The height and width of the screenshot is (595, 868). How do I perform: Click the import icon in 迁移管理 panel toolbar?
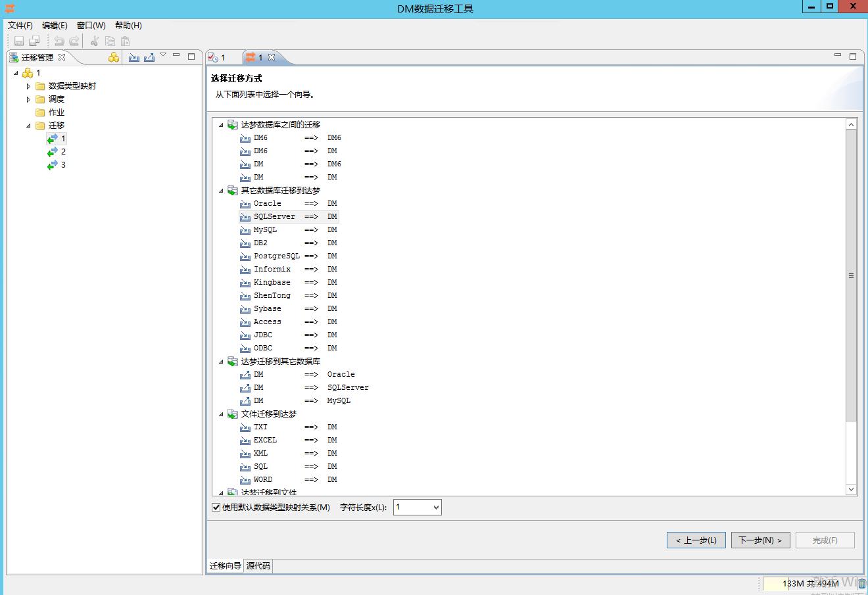click(x=134, y=57)
